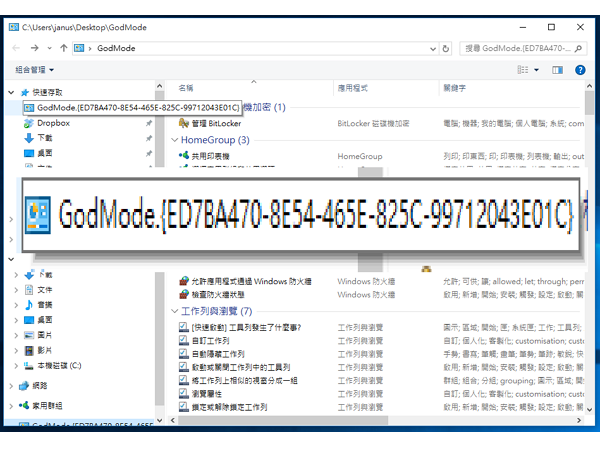Click the Dropbox folder icon
The height and width of the screenshot is (450, 600).
[x=29, y=123]
